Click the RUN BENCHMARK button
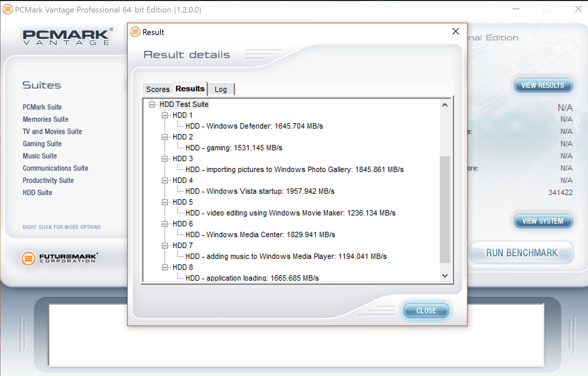The image size is (588, 376). (x=521, y=253)
